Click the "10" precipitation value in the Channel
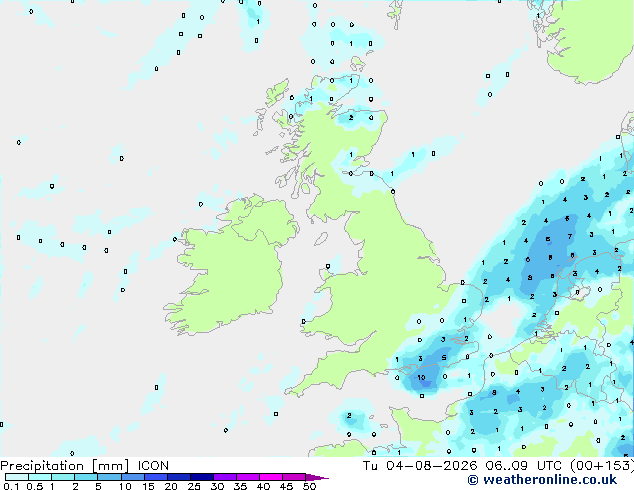Screen dimensions: 634x490 [421, 378]
